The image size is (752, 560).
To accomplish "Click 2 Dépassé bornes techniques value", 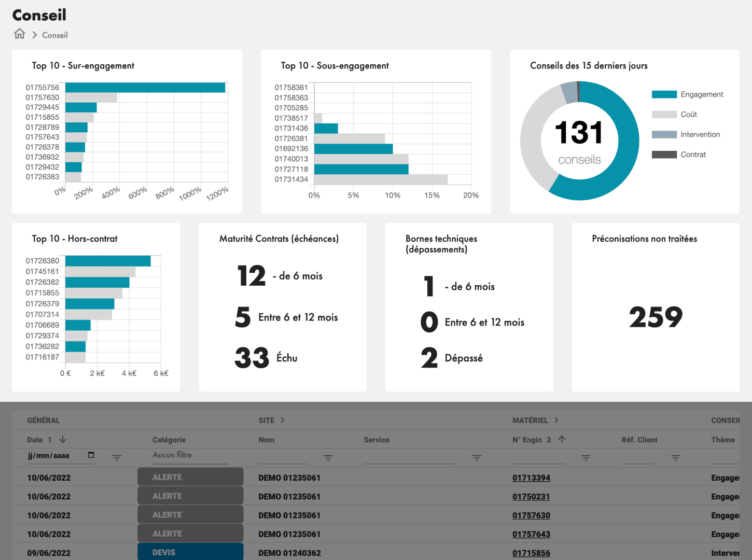I will (x=429, y=358).
